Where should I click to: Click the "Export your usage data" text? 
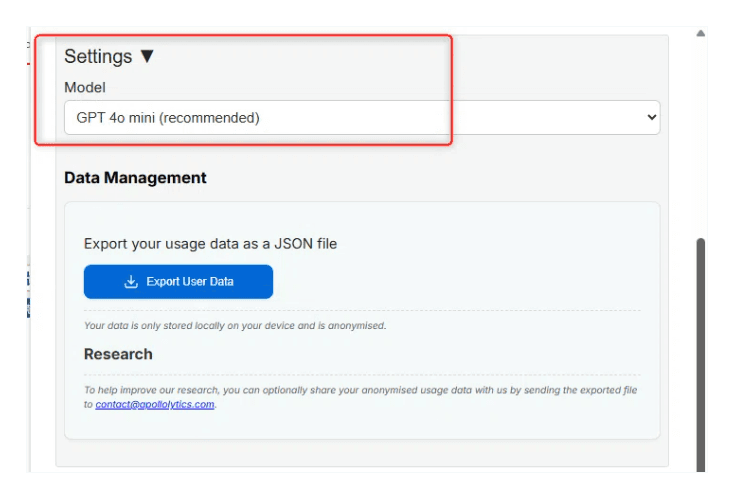pos(210,244)
